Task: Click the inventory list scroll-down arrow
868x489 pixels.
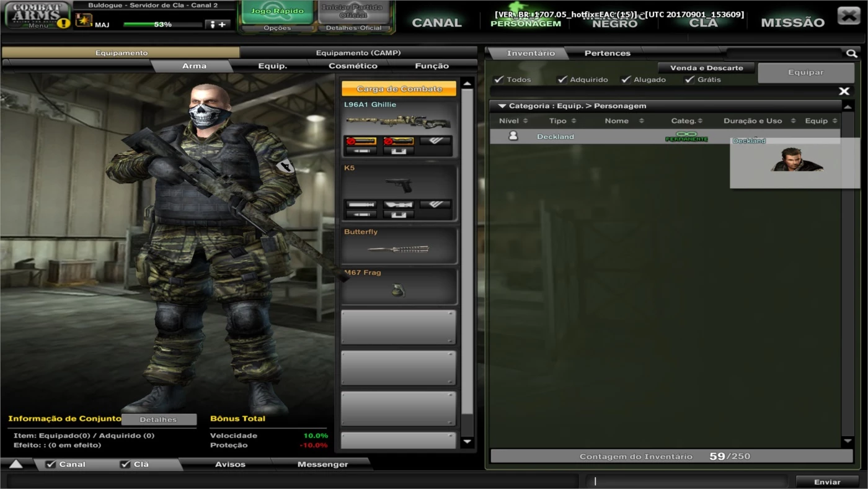Action: click(848, 441)
